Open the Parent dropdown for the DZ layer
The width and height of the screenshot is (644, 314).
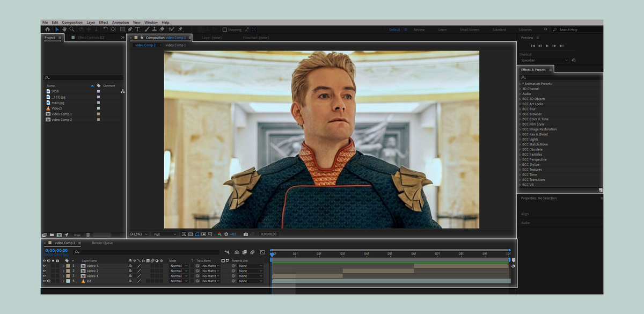coord(251,281)
